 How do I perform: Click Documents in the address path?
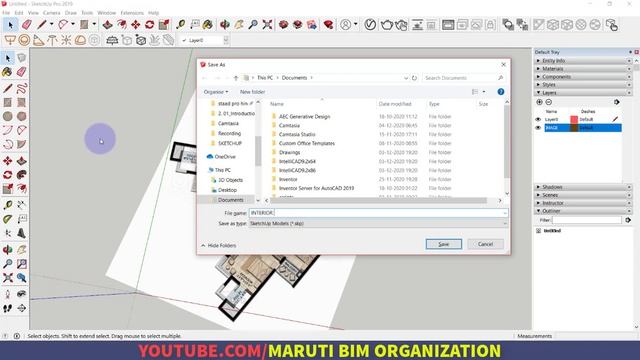pyautogui.click(x=294, y=78)
